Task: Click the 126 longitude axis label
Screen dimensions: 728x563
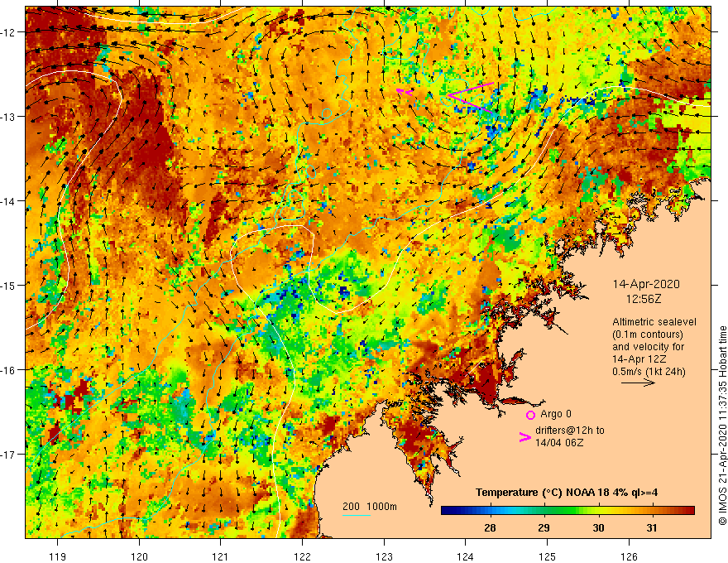Action: coord(629,556)
